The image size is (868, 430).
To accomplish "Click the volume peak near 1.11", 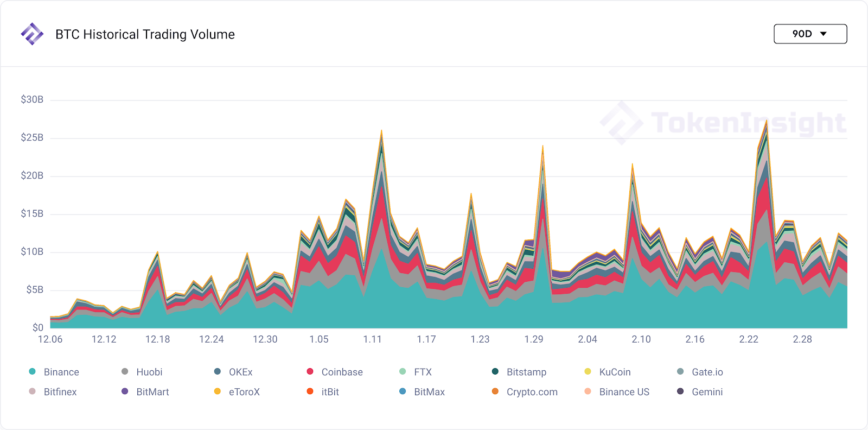I will point(381,131).
